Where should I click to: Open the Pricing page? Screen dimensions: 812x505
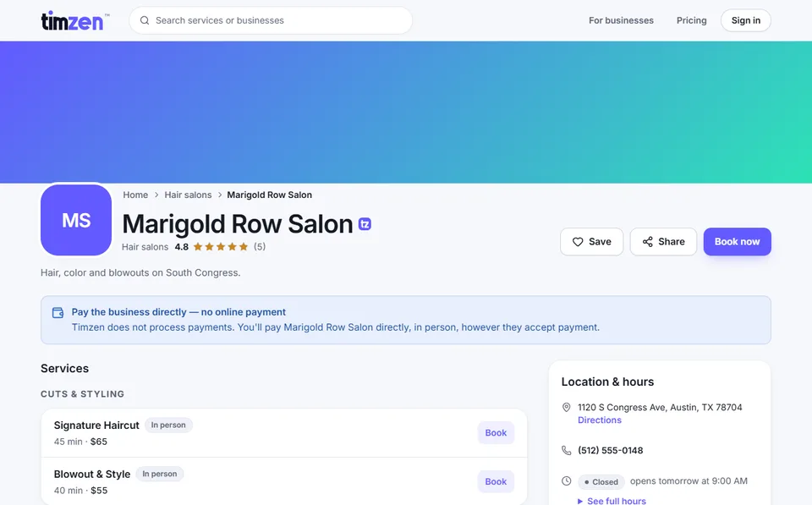691,20
